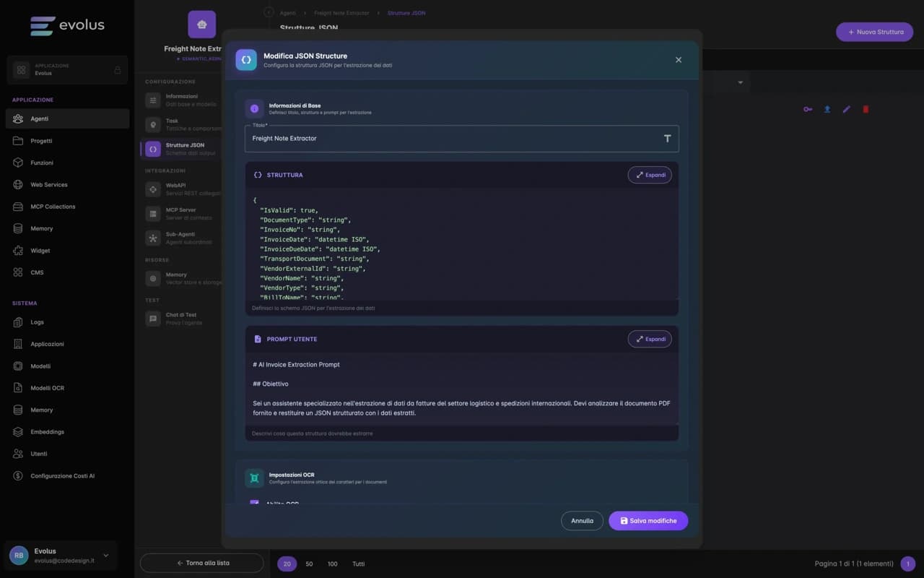Click the purple key icon in the row
This screenshot has width=924, height=578.
click(x=808, y=109)
